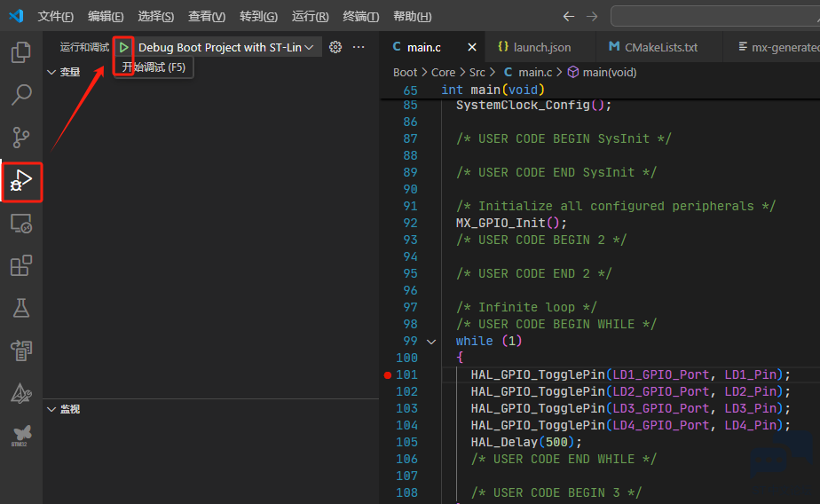Viewport: 820px width, 504px height.
Task: Click the Infinite loop comment on line 97
Action: pyautogui.click(x=526, y=307)
